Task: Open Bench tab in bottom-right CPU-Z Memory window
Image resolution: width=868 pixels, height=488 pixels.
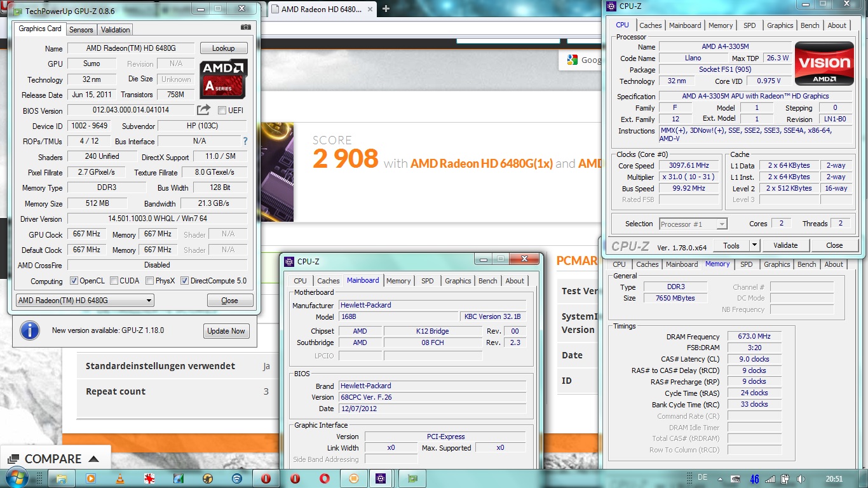Action: click(806, 264)
